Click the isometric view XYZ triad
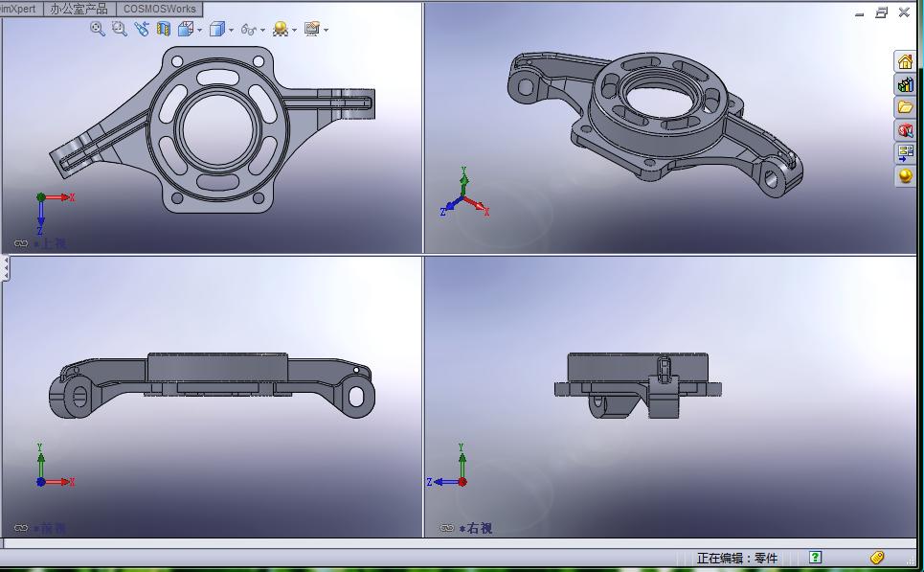924x572 pixels. [x=465, y=193]
